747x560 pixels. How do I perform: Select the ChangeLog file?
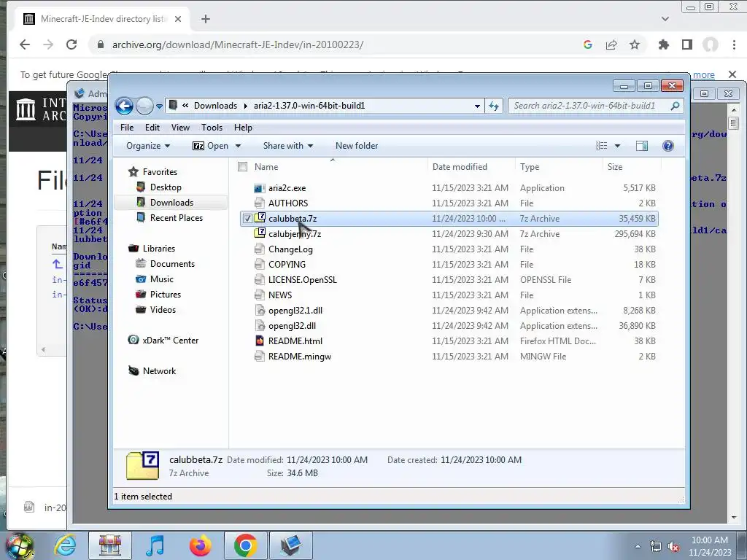pos(290,249)
